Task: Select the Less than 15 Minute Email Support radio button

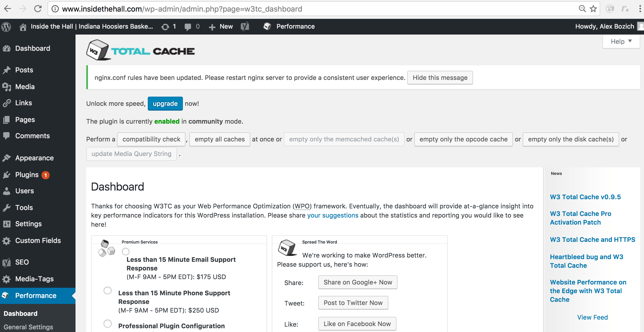Action: (x=126, y=252)
